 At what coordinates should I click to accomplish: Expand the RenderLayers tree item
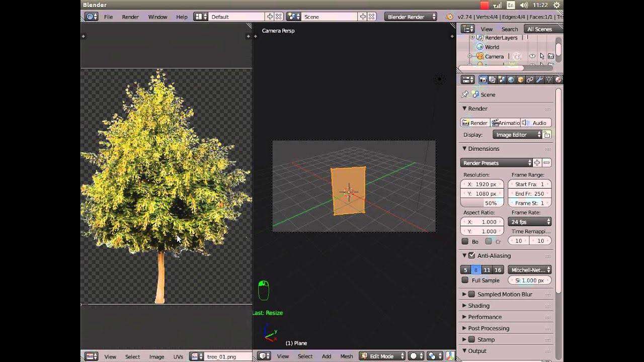472,38
